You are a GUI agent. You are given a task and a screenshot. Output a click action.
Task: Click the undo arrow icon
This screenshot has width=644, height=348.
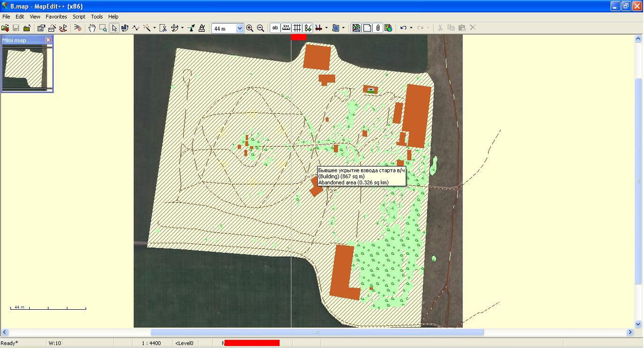pos(403,28)
